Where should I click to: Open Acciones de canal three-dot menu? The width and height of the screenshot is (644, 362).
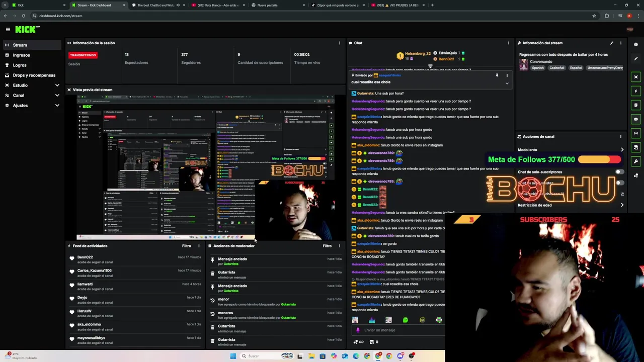pyautogui.click(x=620, y=136)
